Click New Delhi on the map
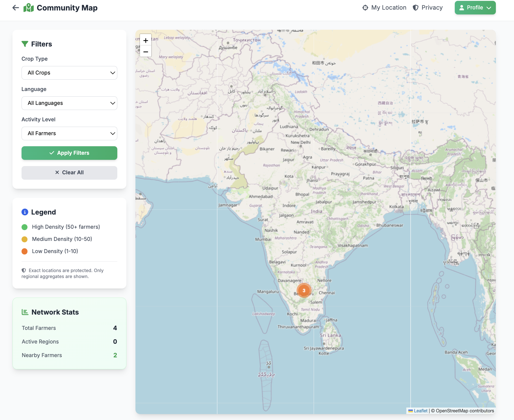Image resolution: width=514 pixels, height=420 pixels. pyautogui.click(x=301, y=142)
